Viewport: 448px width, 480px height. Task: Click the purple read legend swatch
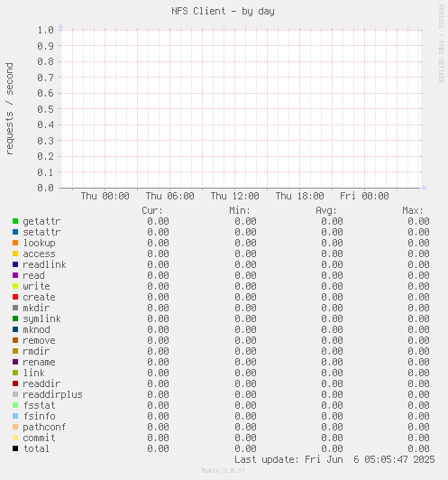(15, 275)
